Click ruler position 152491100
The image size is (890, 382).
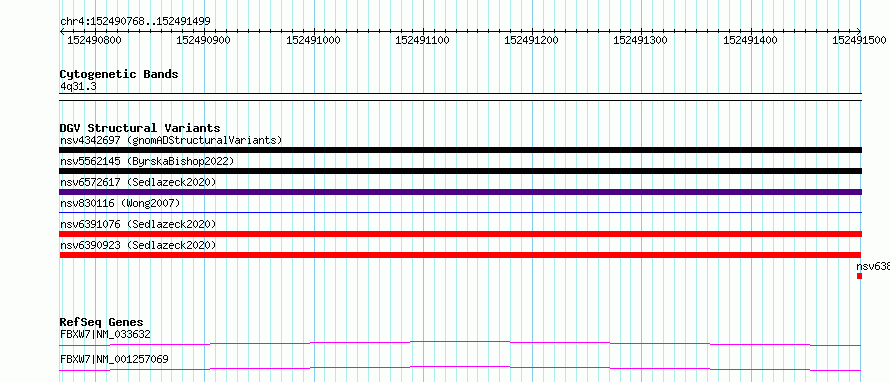[x=422, y=40]
